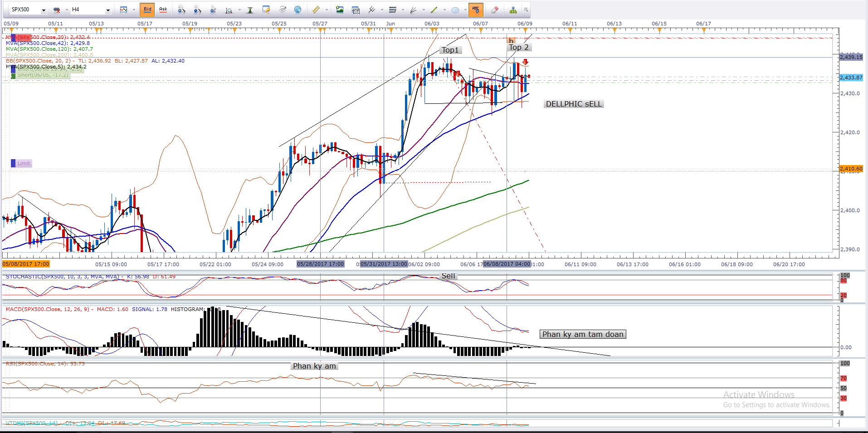Select the eraser tool in toolbar
This screenshot has width=868, height=433.
(494, 10)
